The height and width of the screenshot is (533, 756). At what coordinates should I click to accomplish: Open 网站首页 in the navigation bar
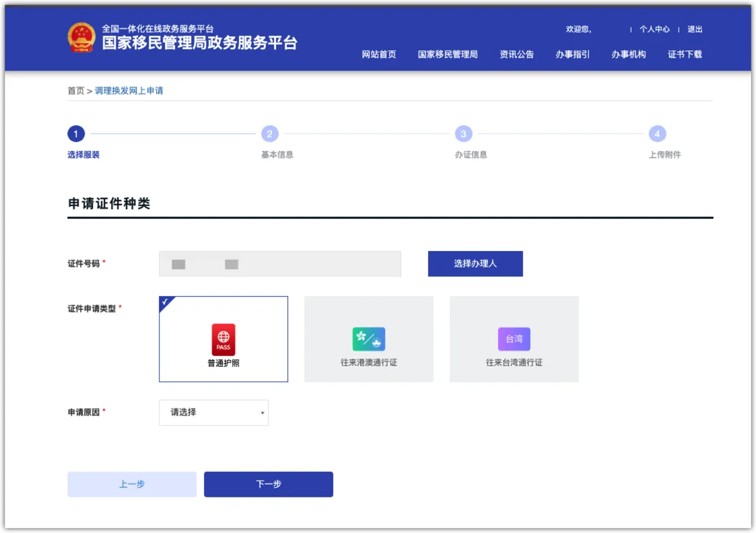(x=379, y=55)
